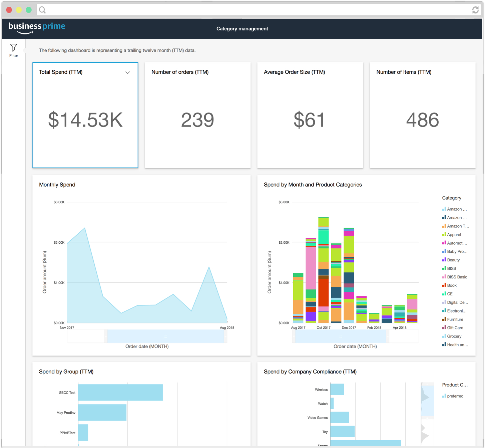
Task: Click the Toy compliance bar
Action: pos(343,431)
